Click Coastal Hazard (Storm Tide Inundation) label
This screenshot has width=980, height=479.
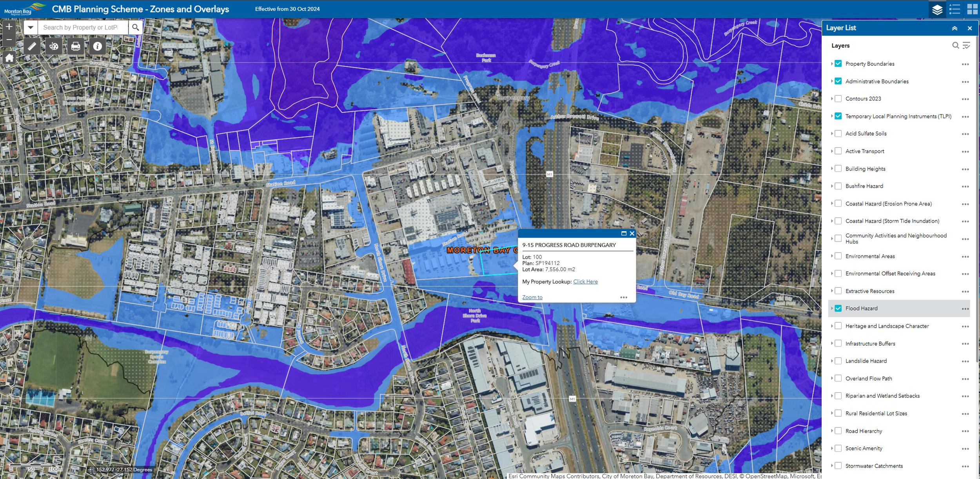(892, 221)
